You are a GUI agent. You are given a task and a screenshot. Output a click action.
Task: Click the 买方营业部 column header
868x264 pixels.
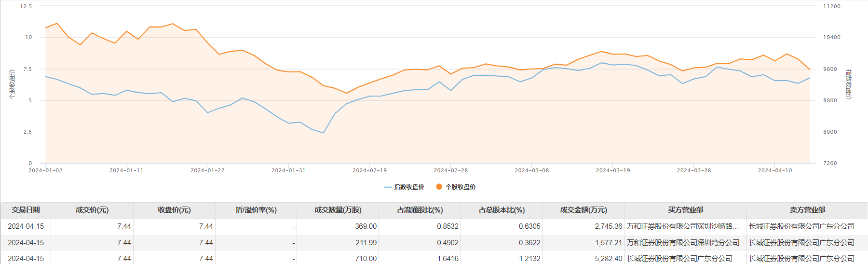point(686,210)
